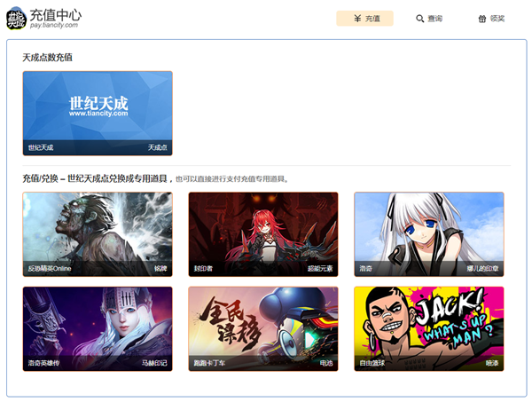This screenshot has width=532, height=402.
Task: Pick the 自由篮球 game card
Action: pos(429,328)
